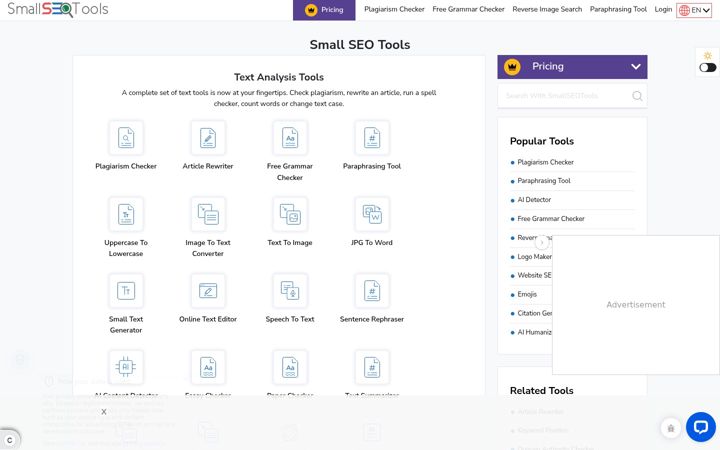Screen dimensions: 720x450
Task: Open Emojis under Popular Tools
Action: click(x=527, y=294)
